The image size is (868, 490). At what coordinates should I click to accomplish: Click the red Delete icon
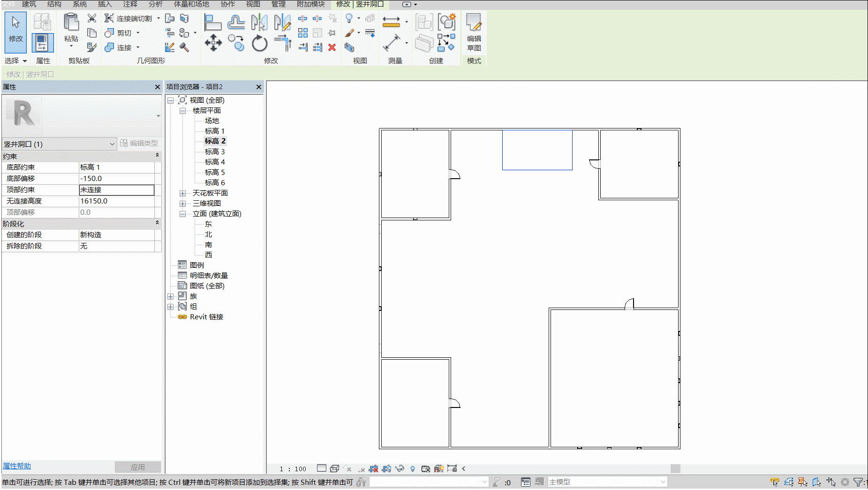pyautogui.click(x=332, y=47)
